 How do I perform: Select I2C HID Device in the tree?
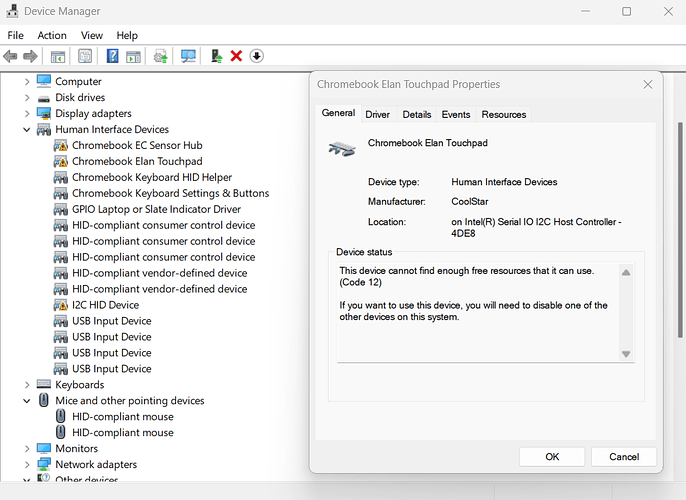pos(105,305)
